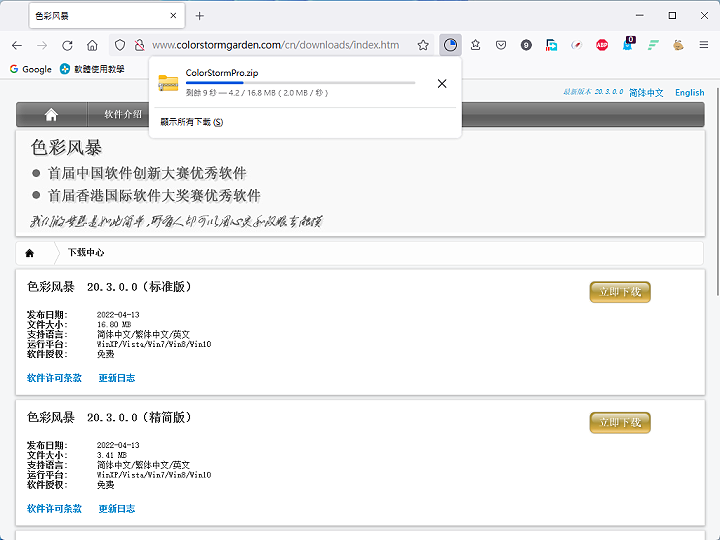Toggle the downloads progress toolbar button
720x540 pixels.
tap(450, 45)
